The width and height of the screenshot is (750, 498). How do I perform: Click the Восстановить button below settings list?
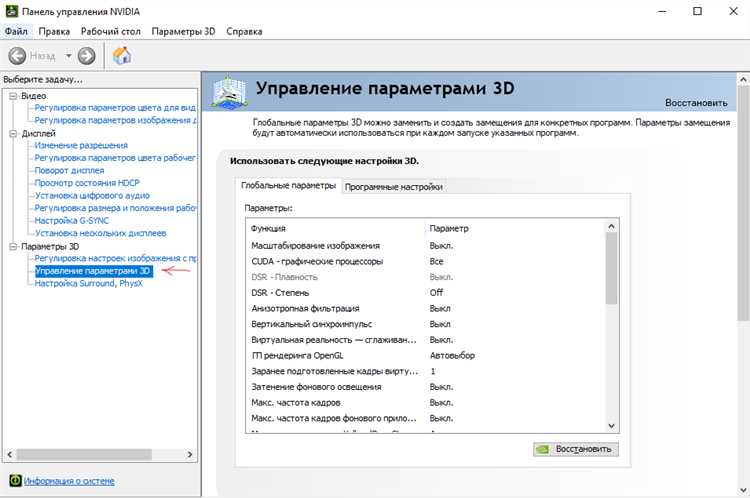576,449
